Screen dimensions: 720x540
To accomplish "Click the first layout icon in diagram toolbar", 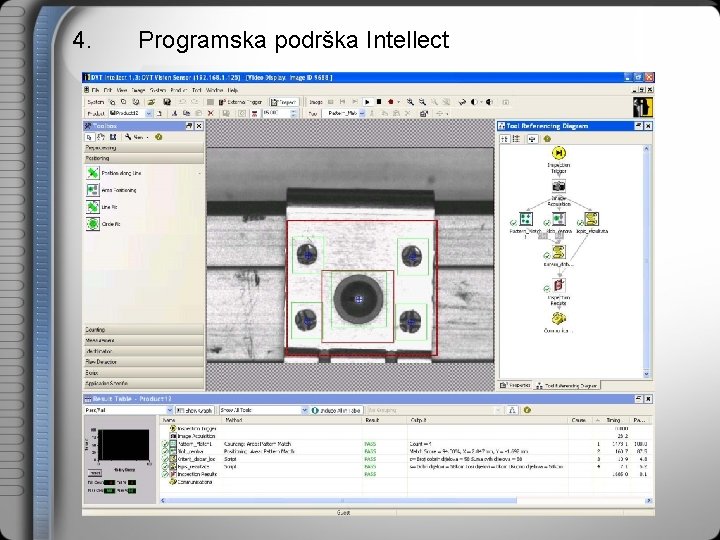I will pyautogui.click(x=505, y=139).
